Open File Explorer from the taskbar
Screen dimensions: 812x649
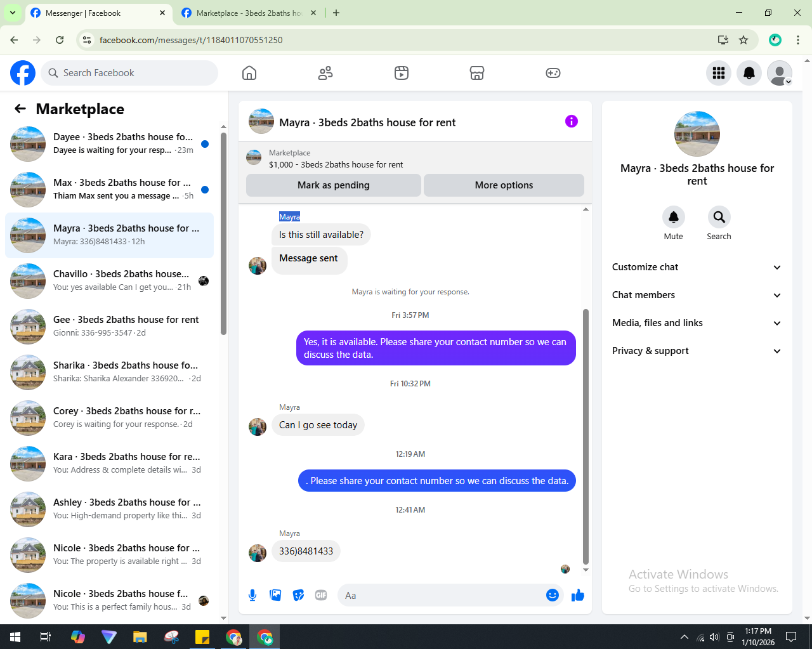click(140, 637)
